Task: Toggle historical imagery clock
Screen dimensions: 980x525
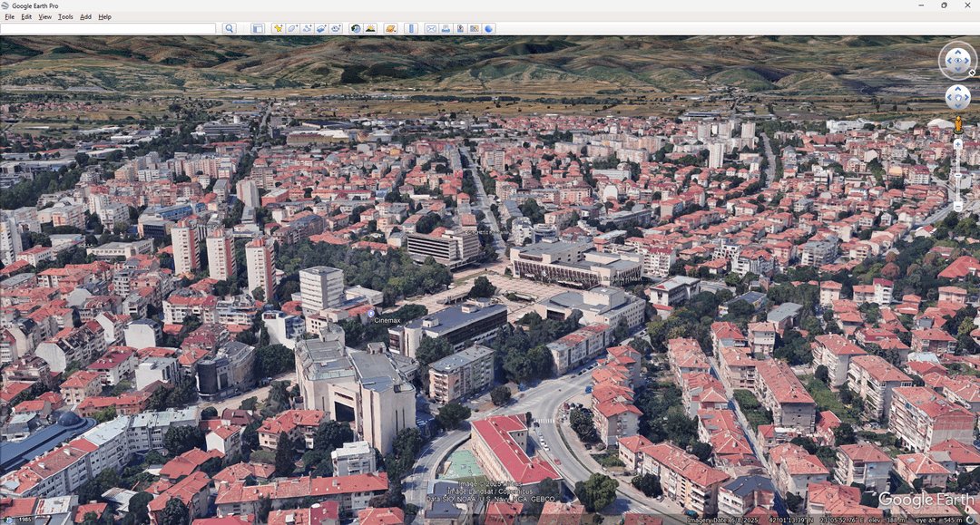Action: pyautogui.click(x=356, y=29)
